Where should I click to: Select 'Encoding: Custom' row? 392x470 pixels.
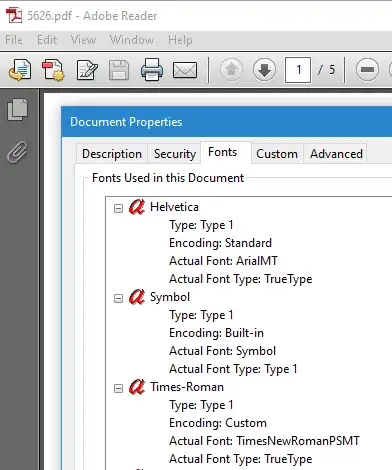(218, 423)
